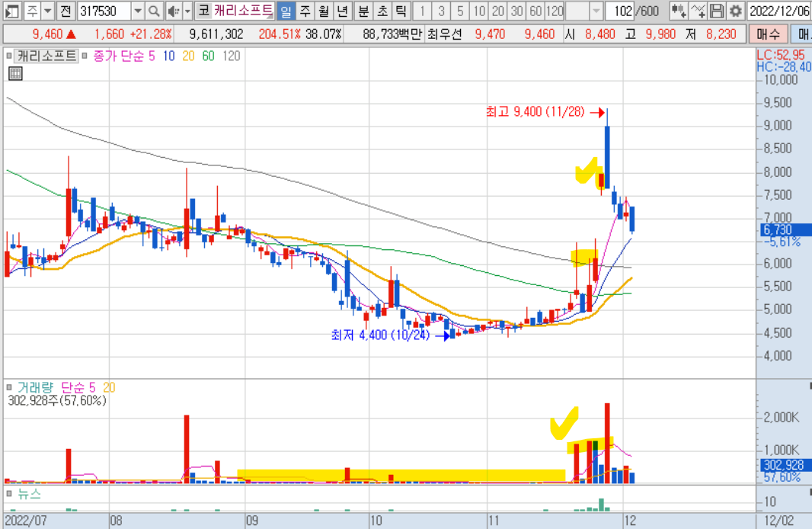Click the moving average 60 legend label
The image size is (812, 529).
tap(208, 56)
